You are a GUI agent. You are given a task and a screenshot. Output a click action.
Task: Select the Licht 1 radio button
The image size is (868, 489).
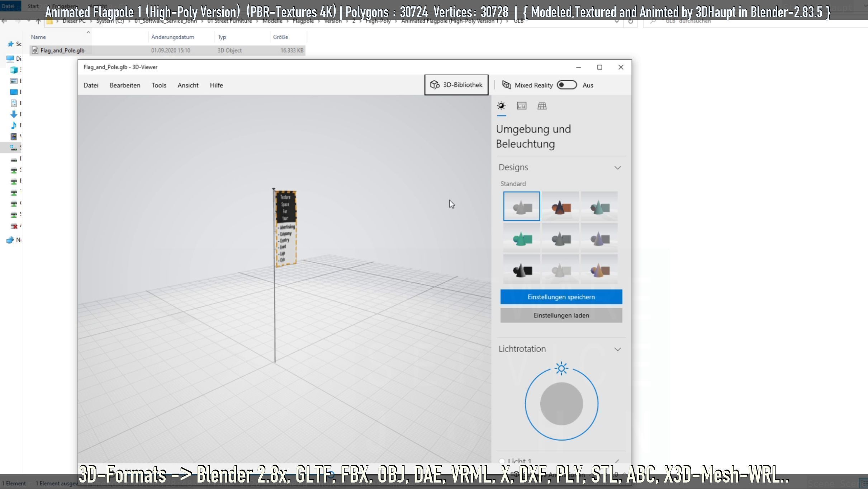click(x=502, y=461)
